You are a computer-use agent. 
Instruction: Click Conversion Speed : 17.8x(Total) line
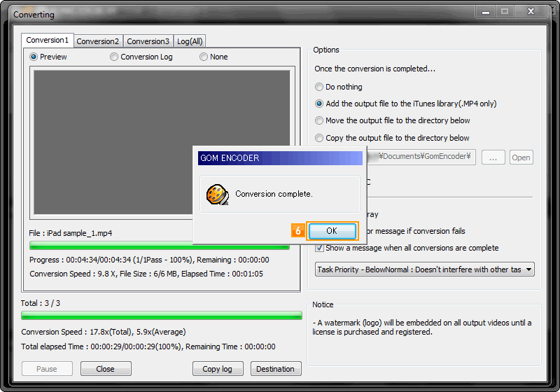coord(104,332)
